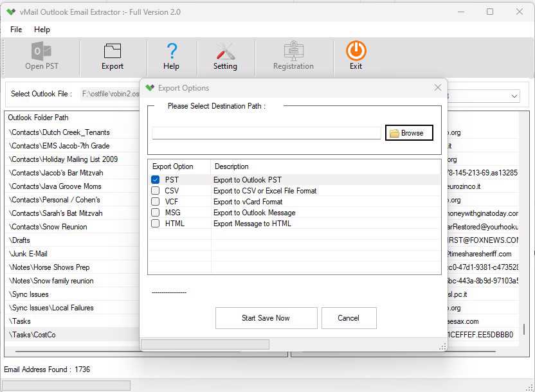Click the 'Export to Outlook PST' description
535x392 pixels.
248,180
